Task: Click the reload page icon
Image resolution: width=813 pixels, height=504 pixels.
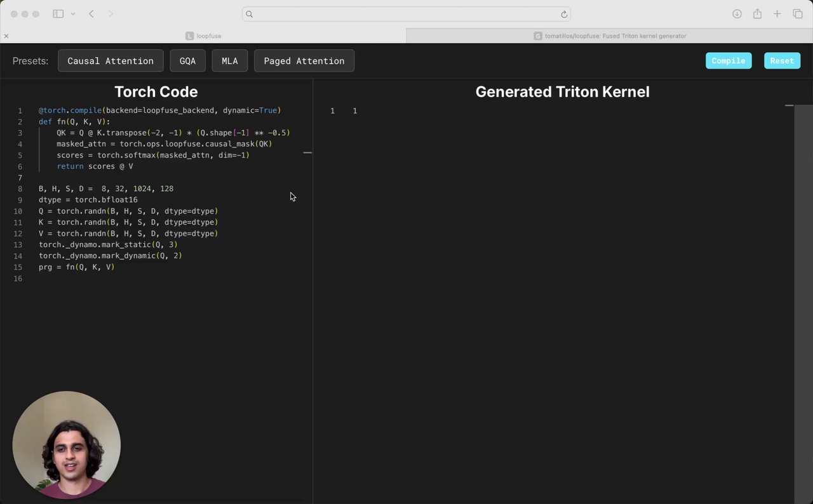Action: [x=563, y=14]
